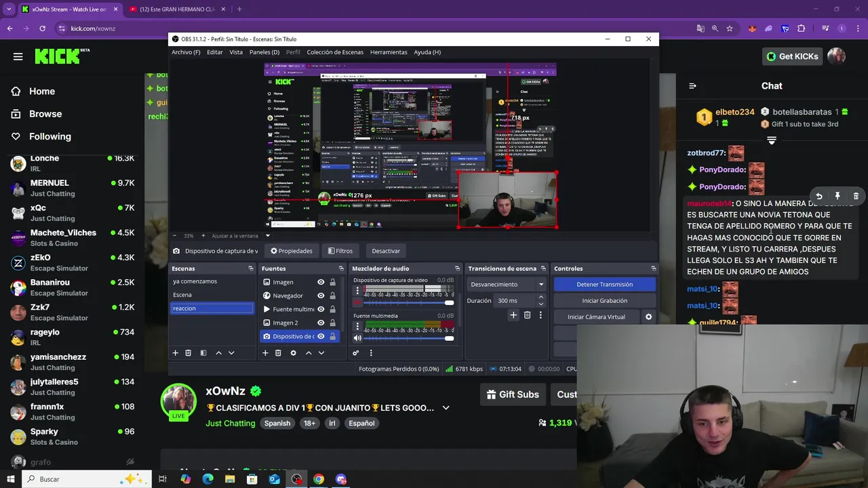
Task: Move scene down in Escenas panel
Action: pyautogui.click(x=231, y=353)
